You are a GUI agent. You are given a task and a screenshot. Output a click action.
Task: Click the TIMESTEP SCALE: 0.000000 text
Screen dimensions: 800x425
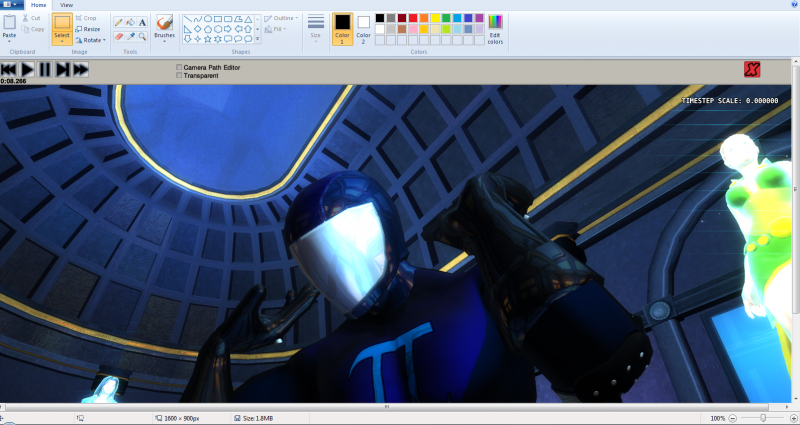point(730,101)
